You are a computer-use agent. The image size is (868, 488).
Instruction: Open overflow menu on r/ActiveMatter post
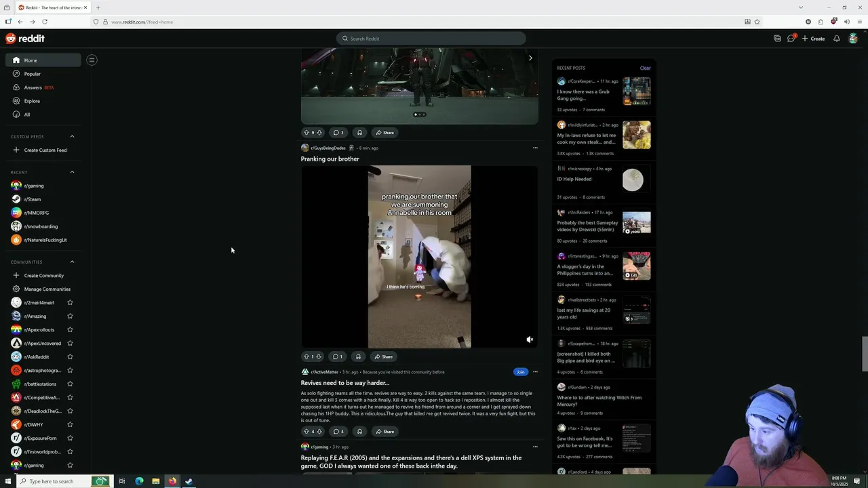click(535, 371)
